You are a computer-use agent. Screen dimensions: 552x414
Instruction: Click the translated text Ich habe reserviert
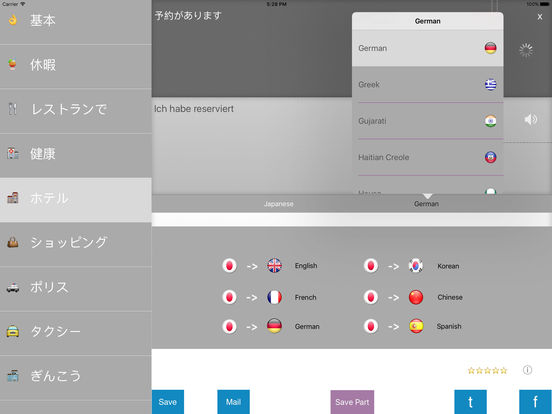194,109
